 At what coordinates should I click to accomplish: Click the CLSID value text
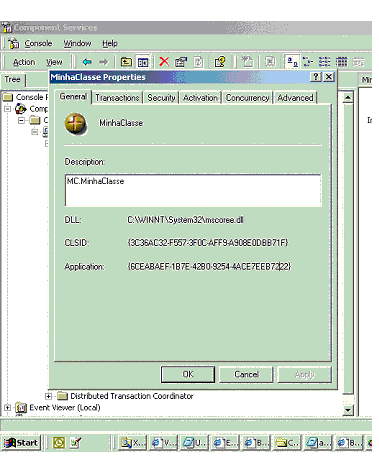coord(208,242)
